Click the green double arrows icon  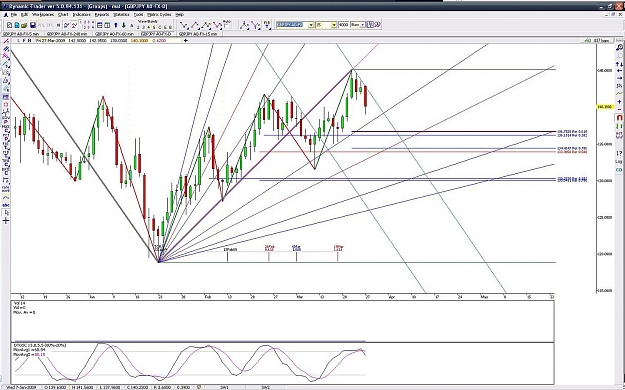[619, 126]
